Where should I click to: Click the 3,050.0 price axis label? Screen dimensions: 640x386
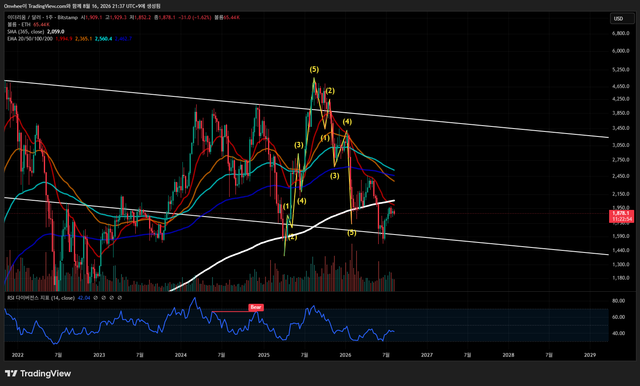click(620, 145)
